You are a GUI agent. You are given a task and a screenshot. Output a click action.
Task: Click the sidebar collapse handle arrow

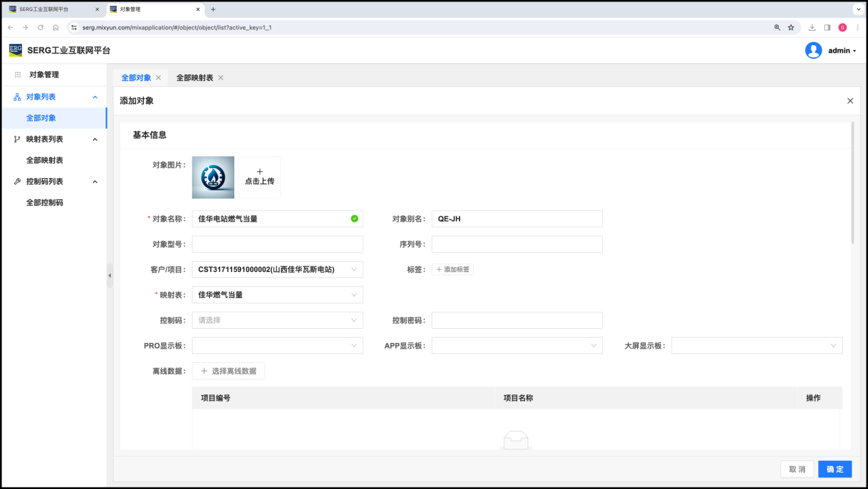pos(110,275)
